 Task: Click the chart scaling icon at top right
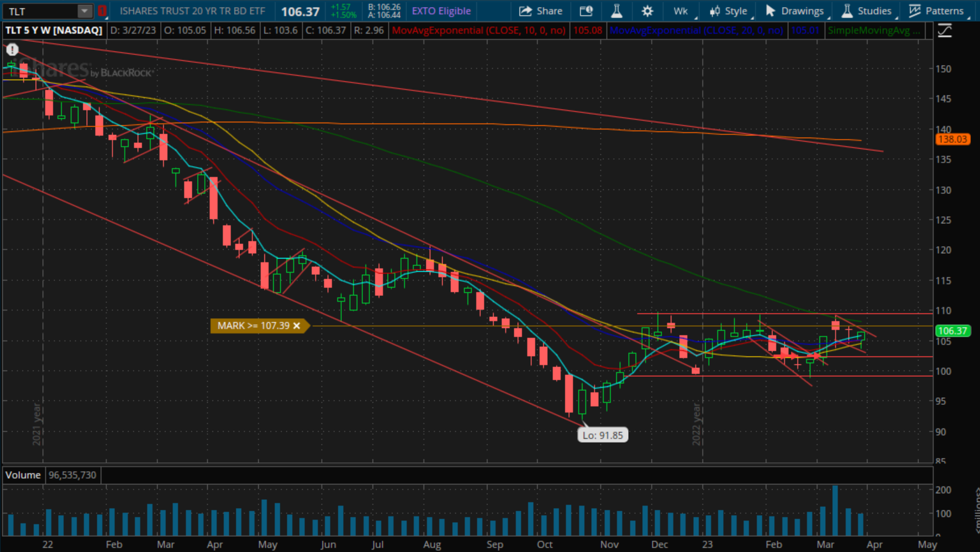click(x=944, y=30)
